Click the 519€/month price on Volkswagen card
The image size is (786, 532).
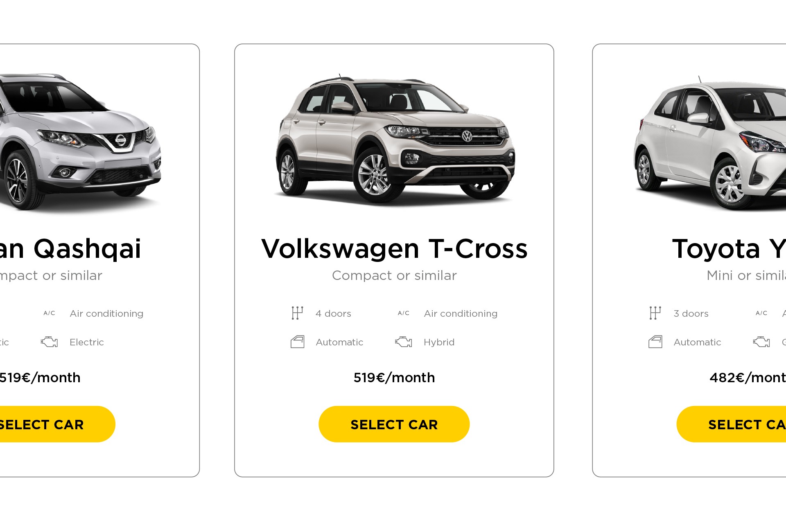coord(394,377)
